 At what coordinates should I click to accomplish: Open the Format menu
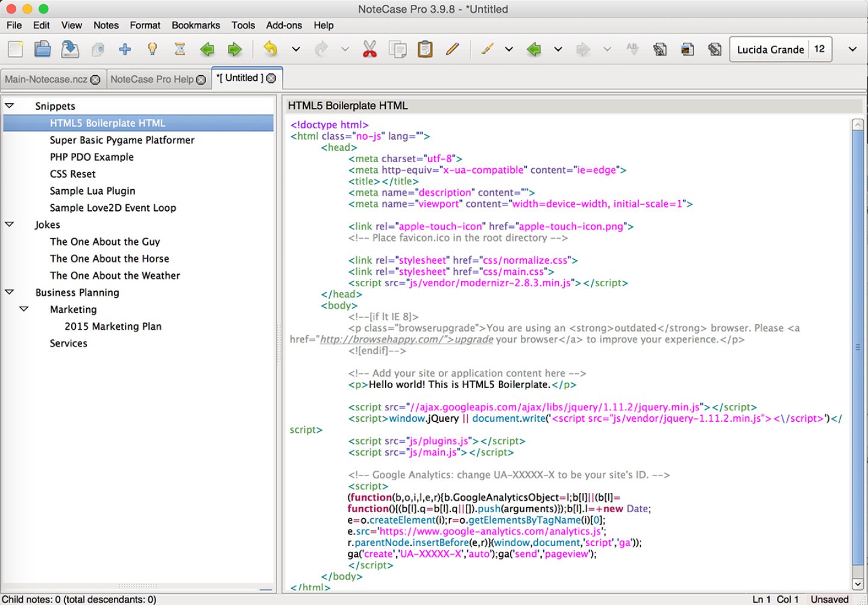145,25
